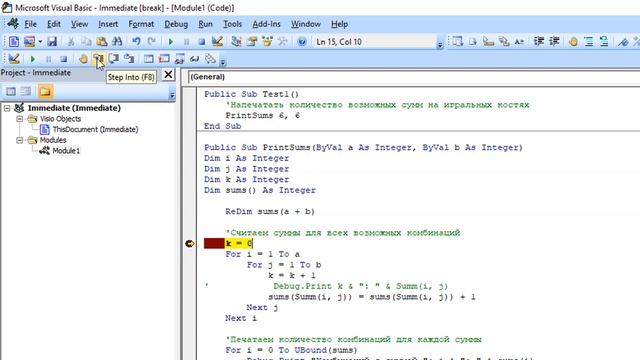Click the Insert UserForm icon
The image size is (640, 360).
29,41
